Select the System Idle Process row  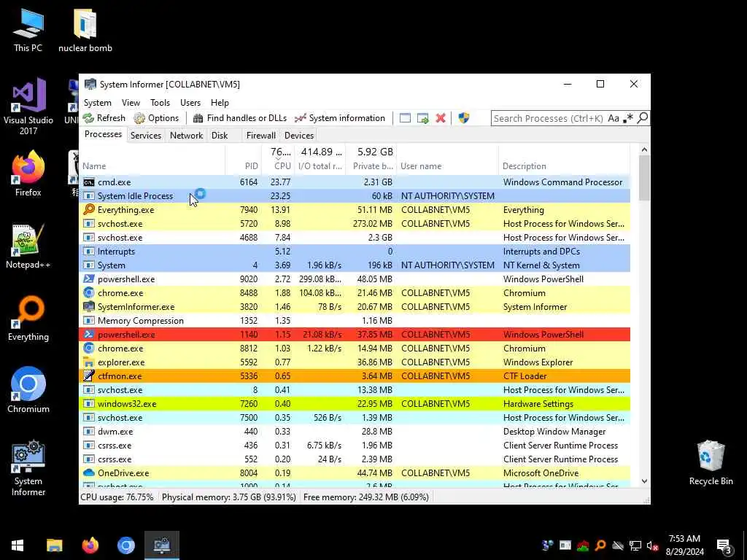click(x=355, y=195)
